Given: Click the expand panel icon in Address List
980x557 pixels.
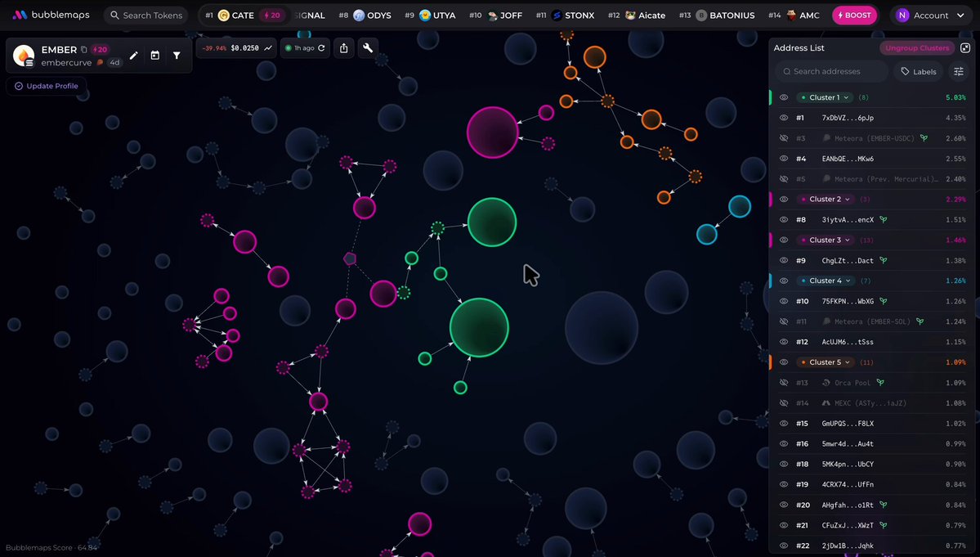Looking at the screenshot, I should click(x=965, y=48).
